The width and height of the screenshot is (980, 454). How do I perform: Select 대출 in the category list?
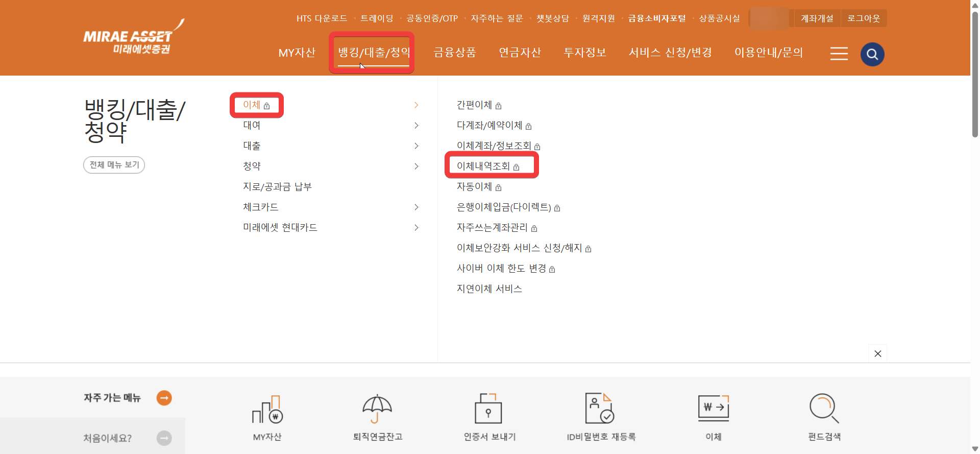point(252,146)
